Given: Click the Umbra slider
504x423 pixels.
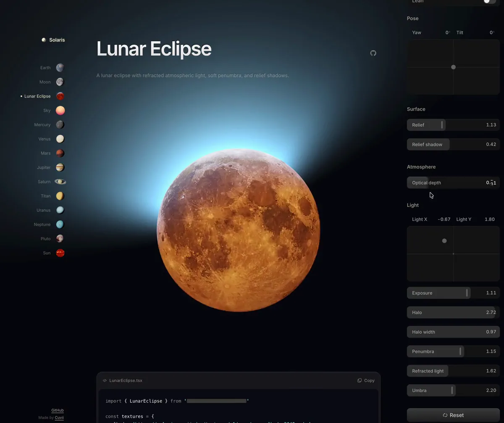Looking at the screenshot, I should pyautogui.click(x=453, y=390).
